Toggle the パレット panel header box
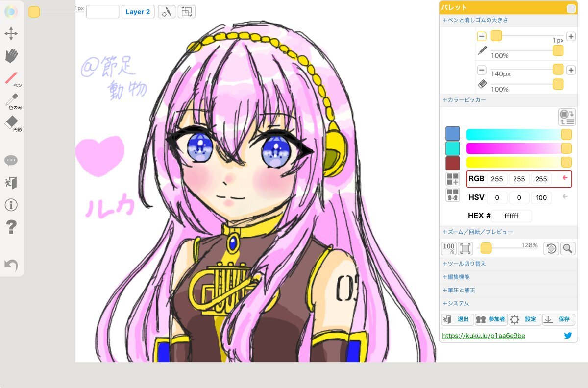This screenshot has height=388, width=588. click(x=571, y=8)
